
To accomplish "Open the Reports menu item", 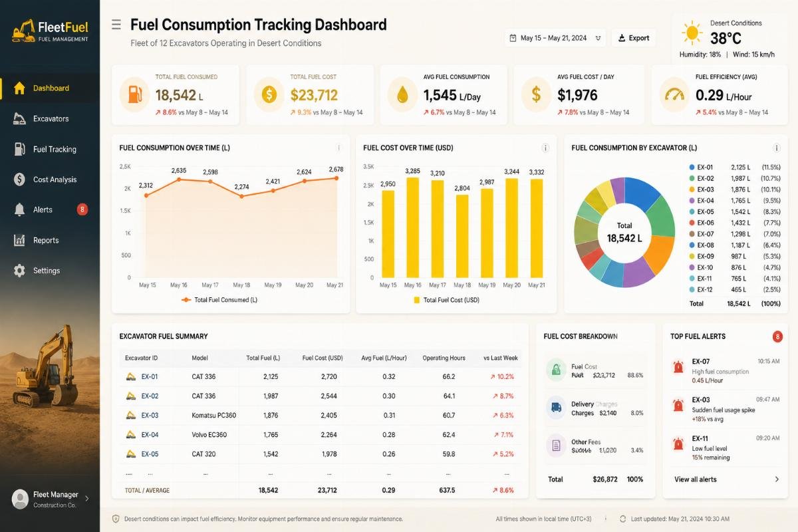I will click(50, 240).
